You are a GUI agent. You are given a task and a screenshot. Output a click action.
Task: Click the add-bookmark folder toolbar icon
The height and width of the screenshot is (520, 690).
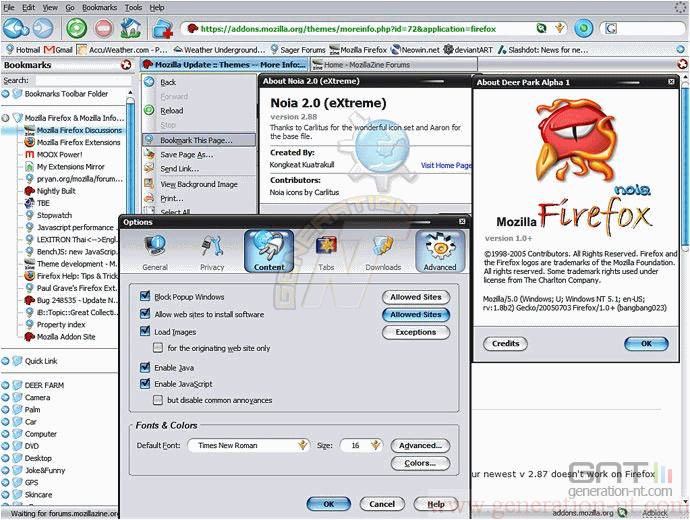coord(162,29)
